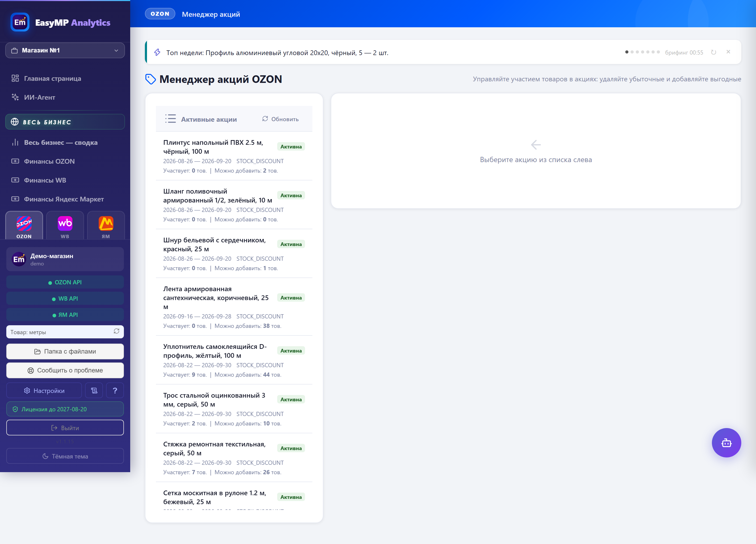Select the Плинтус напольный ПВХ promotion
This screenshot has height=544, width=756.
[x=234, y=156]
